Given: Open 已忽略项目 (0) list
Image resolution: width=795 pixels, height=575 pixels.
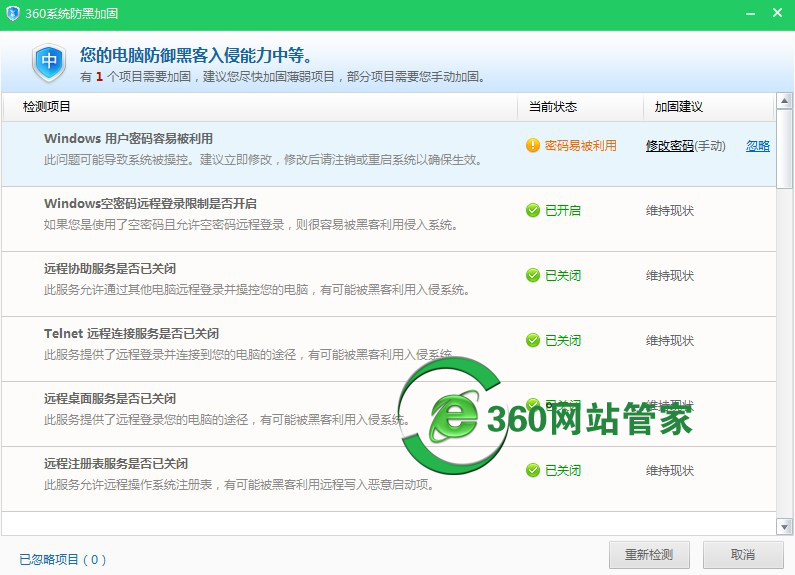Looking at the screenshot, I should [63, 559].
